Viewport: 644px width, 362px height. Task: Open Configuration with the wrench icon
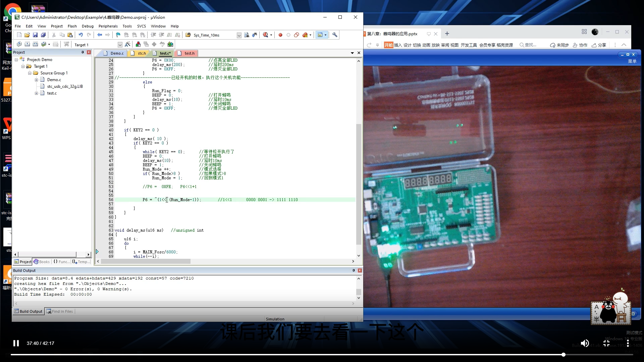click(335, 35)
